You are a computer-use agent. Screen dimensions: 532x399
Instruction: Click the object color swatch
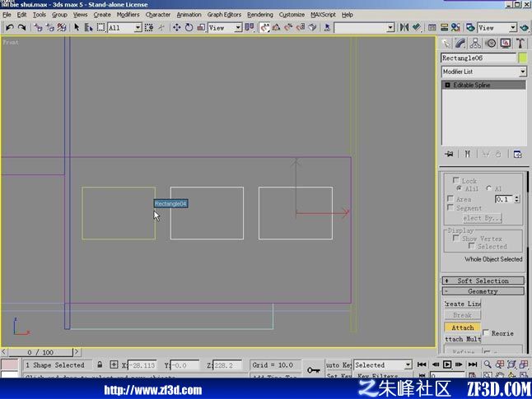[523, 58]
